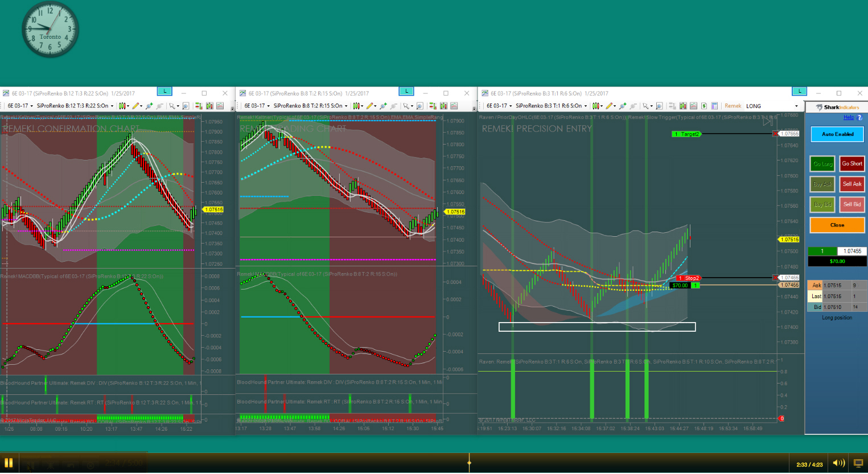Open SiProRenko B:8 T:2 R:15 interval dropdown
The height and width of the screenshot is (474, 868).
(x=311, y=106)
